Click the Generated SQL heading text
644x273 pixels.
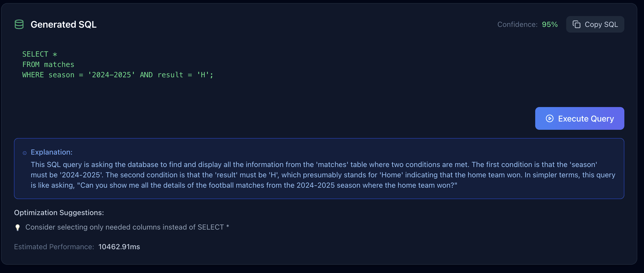63,24
